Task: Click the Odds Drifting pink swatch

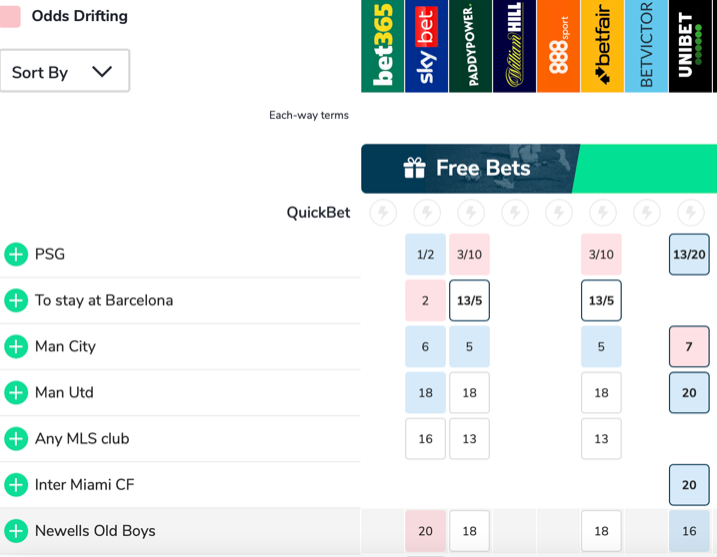Action: pyautogui.click(x=10, y=17)
